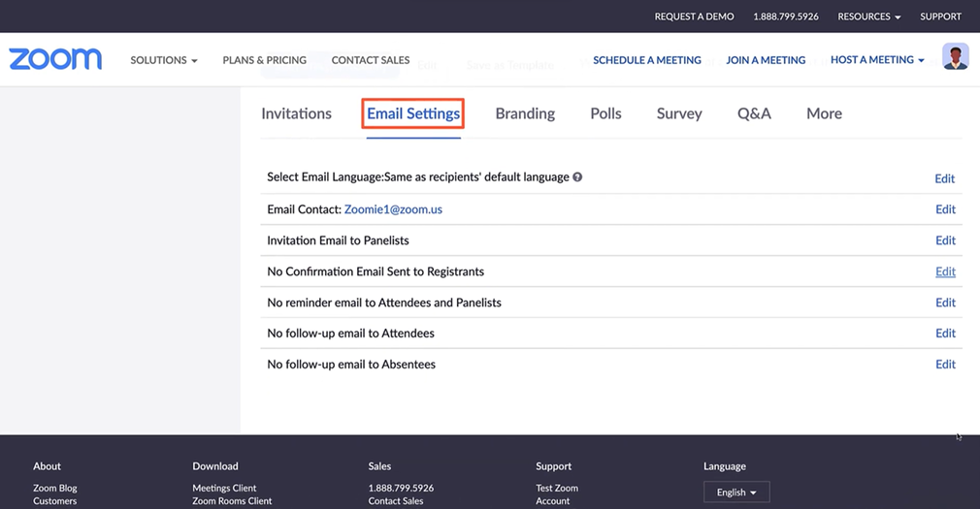Expand the Solutions dropdown menu
The image size is (980, 509).
pos(164,60)
